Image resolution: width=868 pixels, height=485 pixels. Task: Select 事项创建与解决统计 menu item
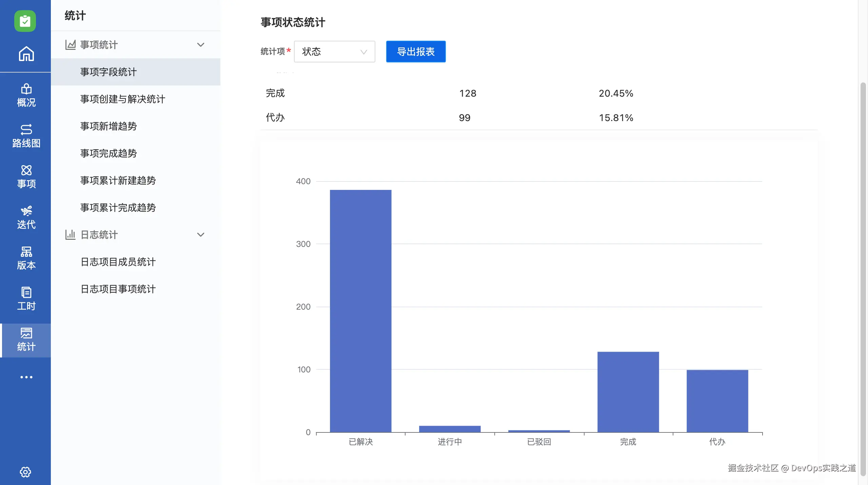pos(123,99)
